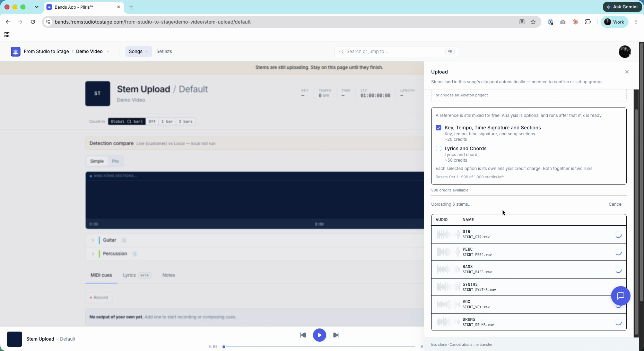This screenshot has width=644, height=351.
Task: Click the browser address bar URL
Action: pos(153,22)
